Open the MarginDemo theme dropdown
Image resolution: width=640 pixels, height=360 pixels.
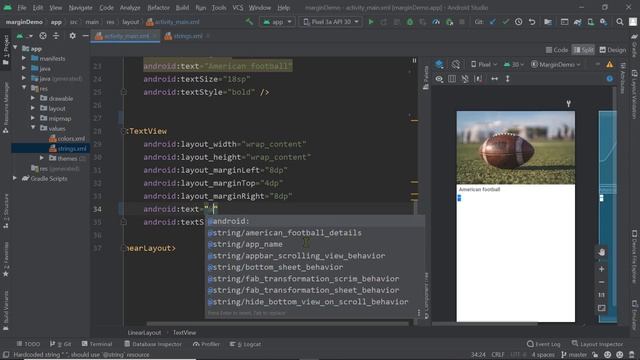[x=556, y=64]
